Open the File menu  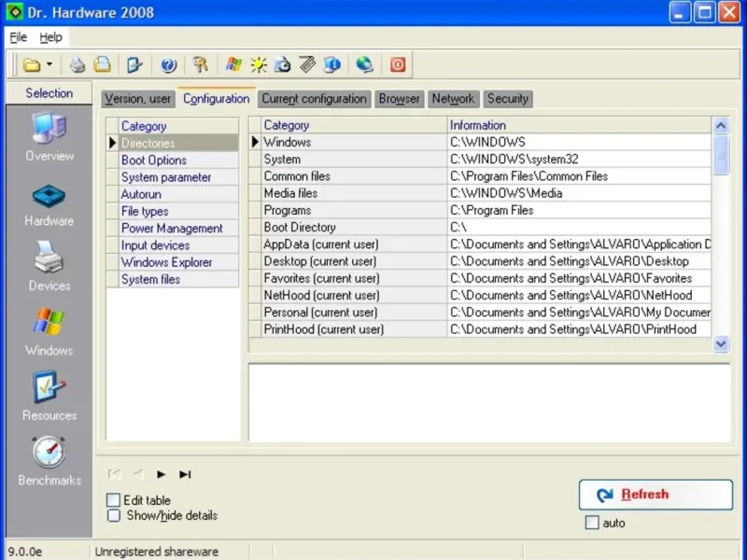tap(19, 37)
